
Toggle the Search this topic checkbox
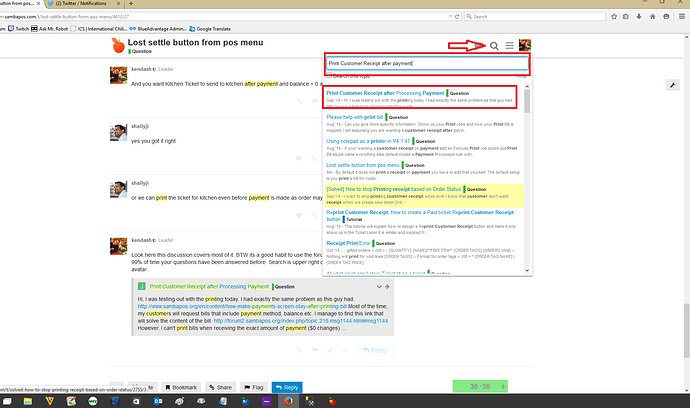329,75
